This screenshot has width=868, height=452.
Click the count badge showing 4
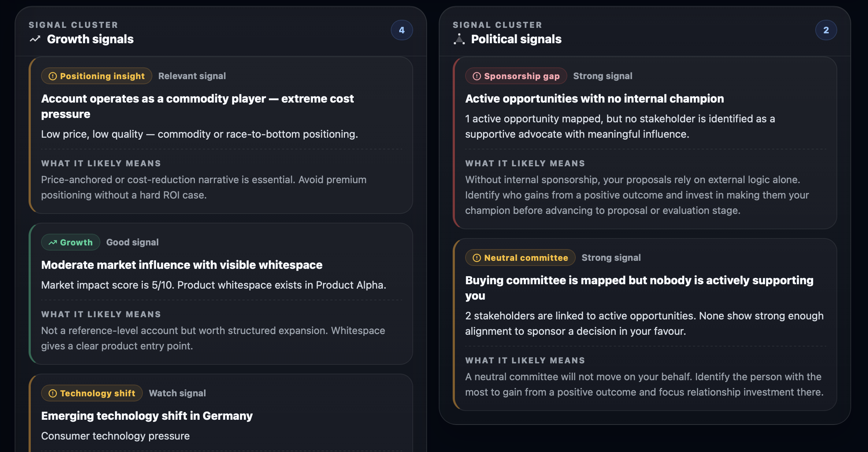tap(401, 30)
